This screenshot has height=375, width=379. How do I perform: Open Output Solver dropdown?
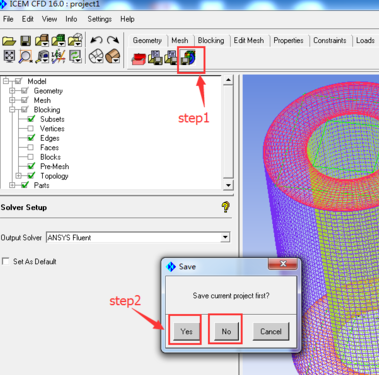tap(225, 237)
